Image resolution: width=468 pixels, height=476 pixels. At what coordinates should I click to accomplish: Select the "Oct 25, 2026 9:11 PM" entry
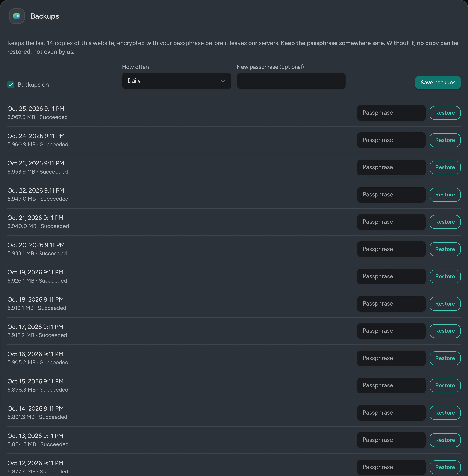pyautogui.click(x=36, y=109)
